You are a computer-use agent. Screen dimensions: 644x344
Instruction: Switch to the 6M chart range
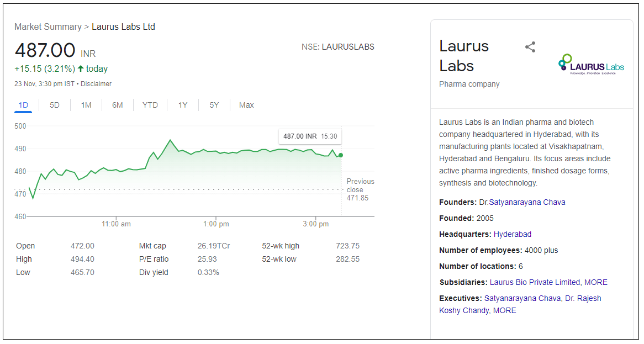point(118,105)
